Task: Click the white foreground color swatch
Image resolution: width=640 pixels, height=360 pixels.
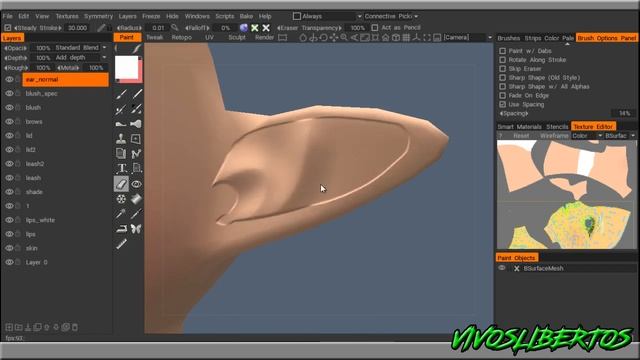Action: coord(127,67)
